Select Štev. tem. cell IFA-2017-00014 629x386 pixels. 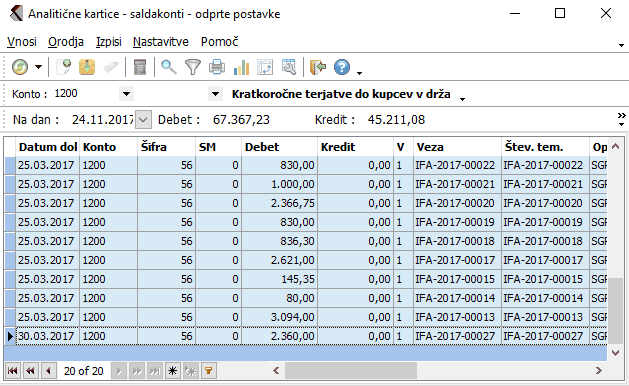546,298
